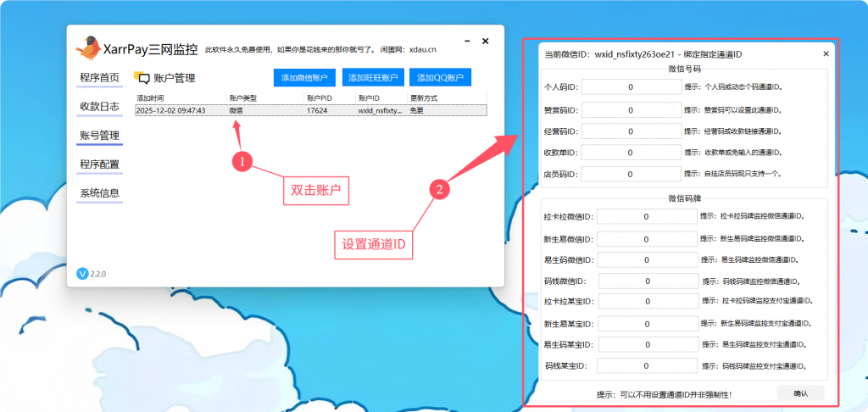The image size is (868, 412).
Task: Focus the 新生易某宝ID input field
Action: click(x=648, y=324)
